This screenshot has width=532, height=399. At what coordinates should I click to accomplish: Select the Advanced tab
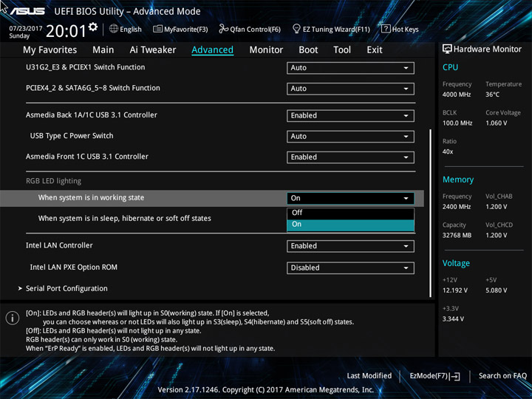212,50
